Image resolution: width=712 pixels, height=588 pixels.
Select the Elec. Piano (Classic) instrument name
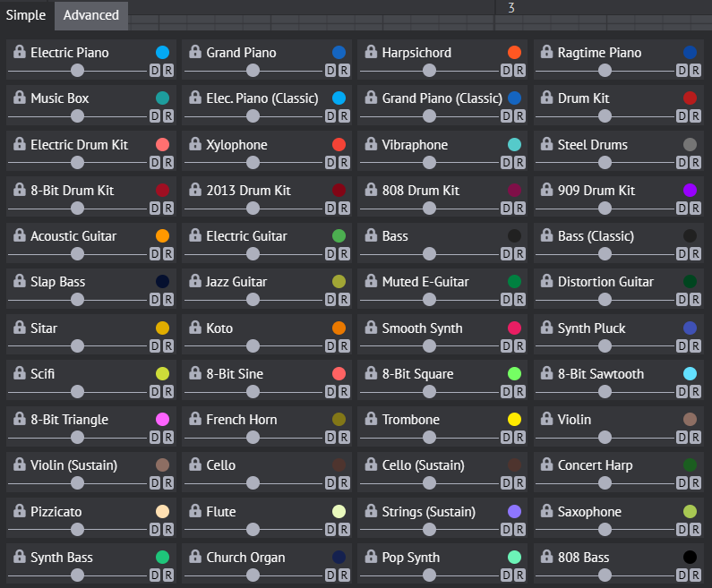pyautogui.click(x=262, y=98)
